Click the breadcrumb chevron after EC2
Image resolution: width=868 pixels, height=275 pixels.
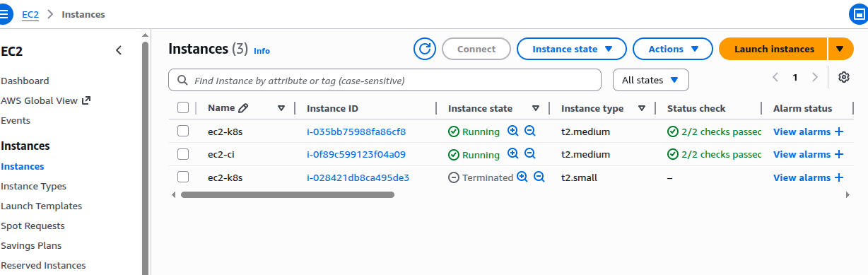(50, 14)
